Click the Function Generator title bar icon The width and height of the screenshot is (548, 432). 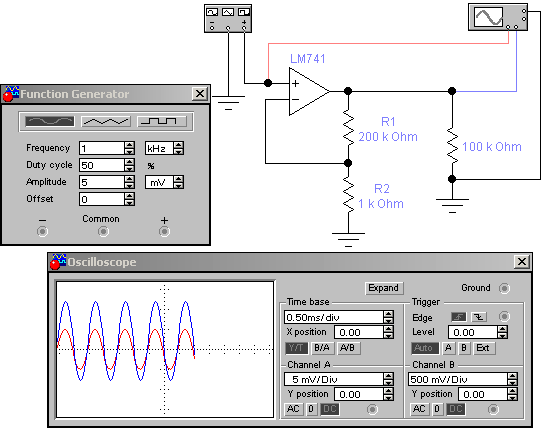click(11, 94)
